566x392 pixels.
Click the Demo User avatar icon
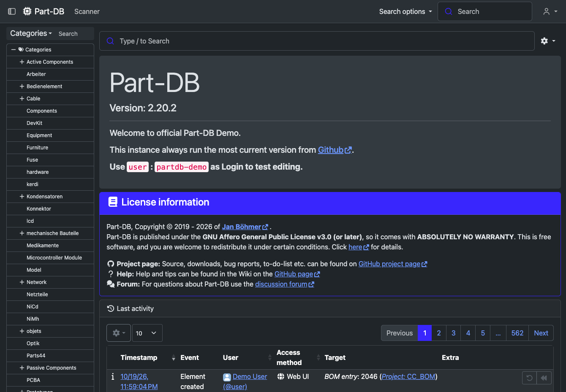click(x=227, y=377)
